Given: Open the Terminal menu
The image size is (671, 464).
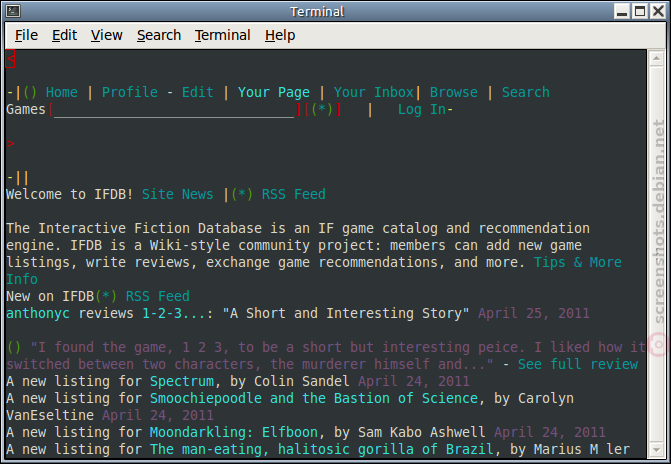Looking at the screenshot, I should (223, 35).
